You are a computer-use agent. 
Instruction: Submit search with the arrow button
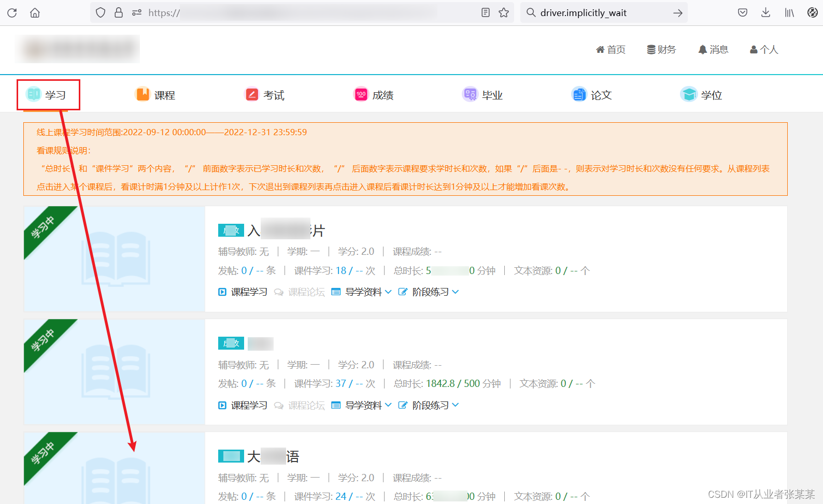pyautogui.click(x=678, y=13)
